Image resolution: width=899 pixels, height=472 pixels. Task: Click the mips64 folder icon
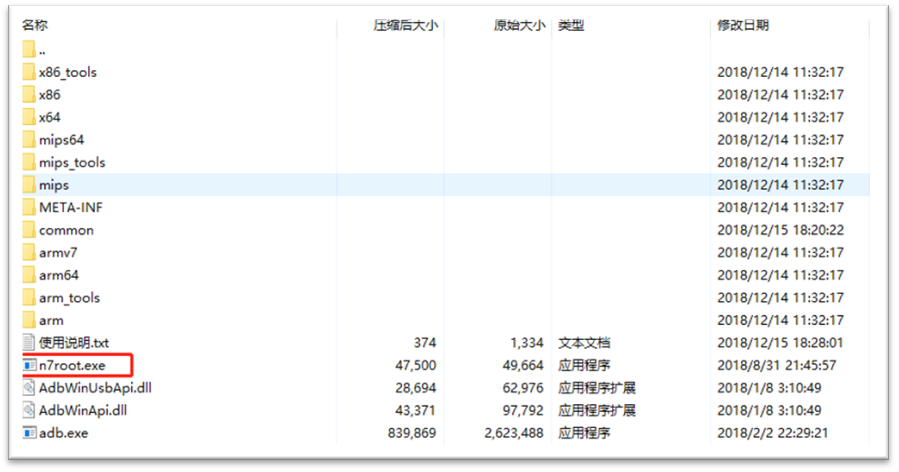29,140
